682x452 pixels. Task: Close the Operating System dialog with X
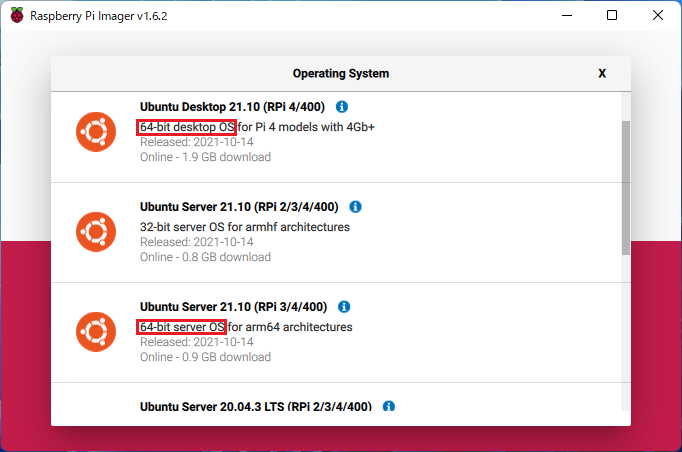[602, 74]
